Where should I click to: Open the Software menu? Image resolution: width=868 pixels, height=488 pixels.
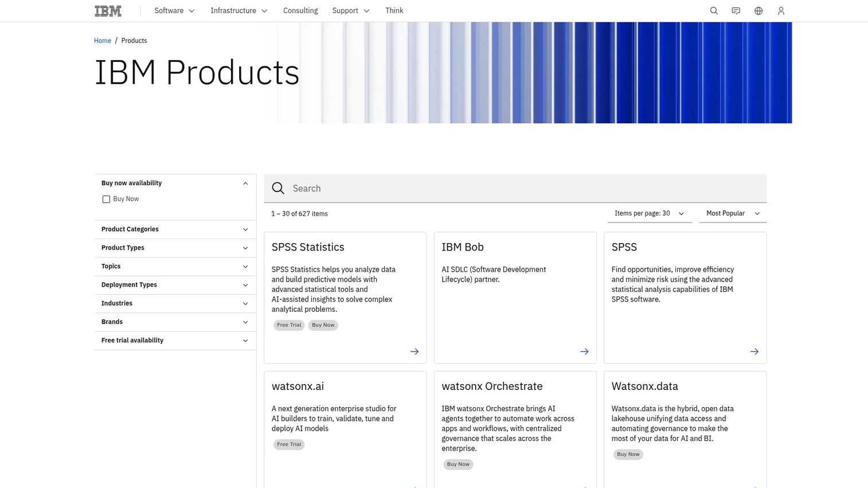click(174, 11)
